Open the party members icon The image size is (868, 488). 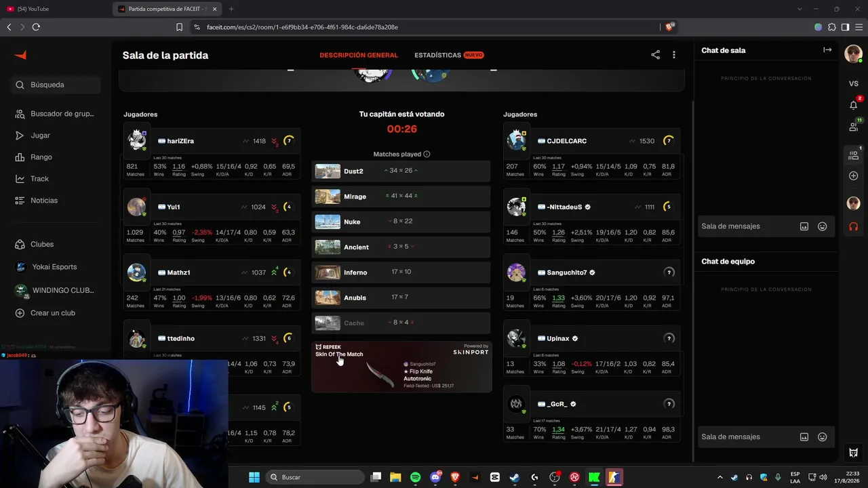coord(854,155)
